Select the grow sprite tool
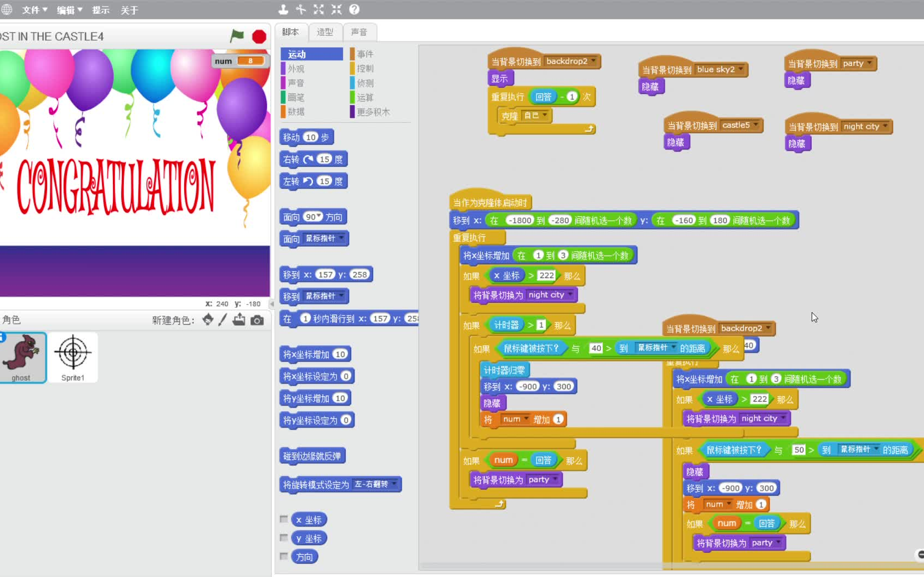 coord(319,9)
